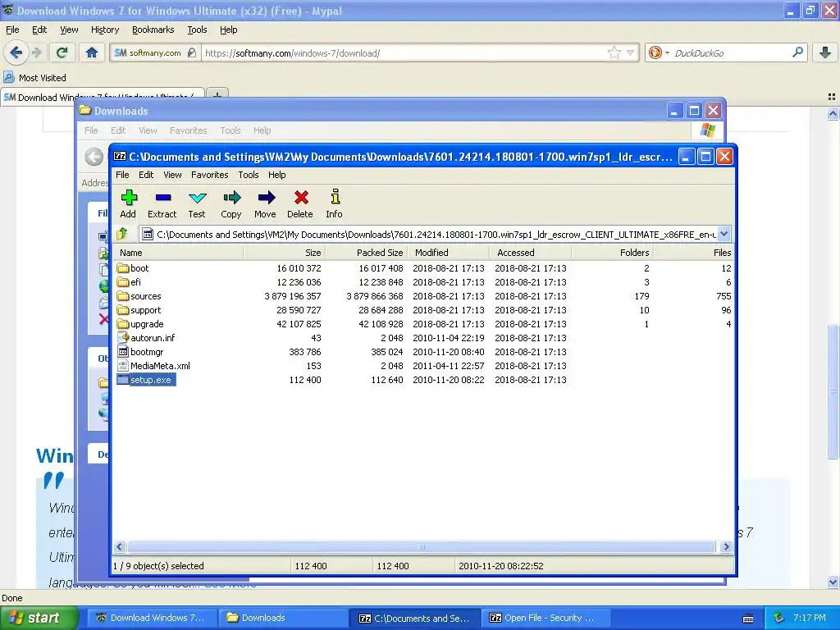Click the Downloads window Back button
Image resolution: width=840 pixels, height=630 pixels.
[x=94, y=157]
